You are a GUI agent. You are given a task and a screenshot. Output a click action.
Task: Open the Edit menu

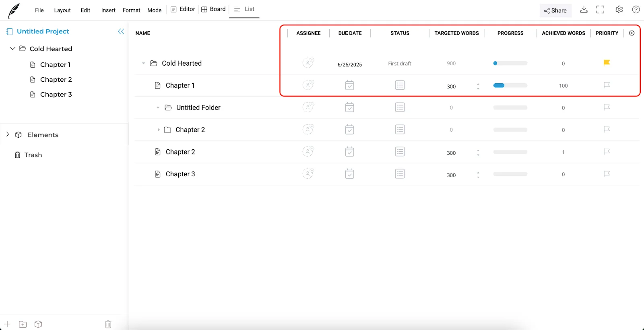[85, 10]
